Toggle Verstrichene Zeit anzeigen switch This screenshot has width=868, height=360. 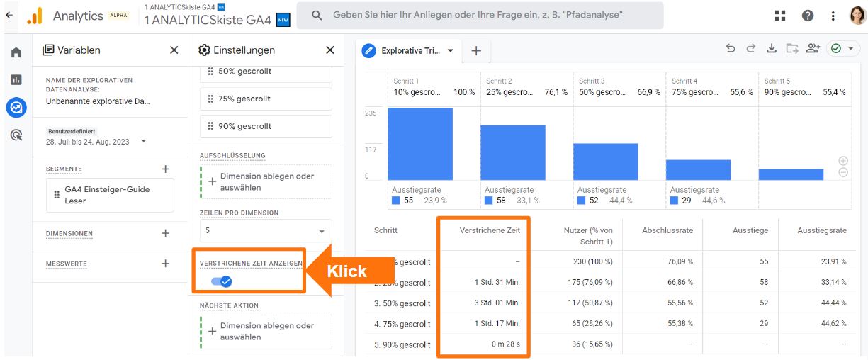221,281
